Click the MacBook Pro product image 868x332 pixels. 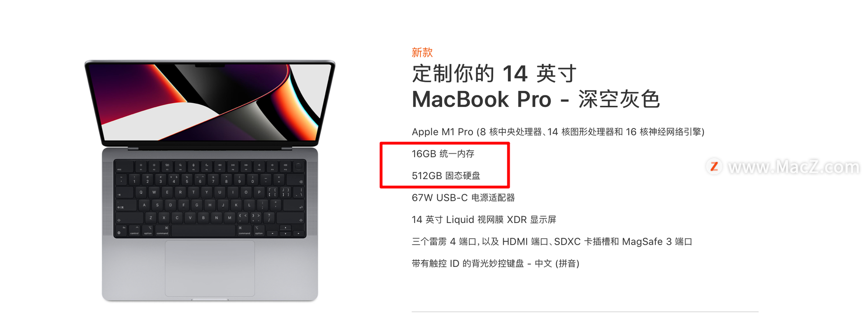210,180
